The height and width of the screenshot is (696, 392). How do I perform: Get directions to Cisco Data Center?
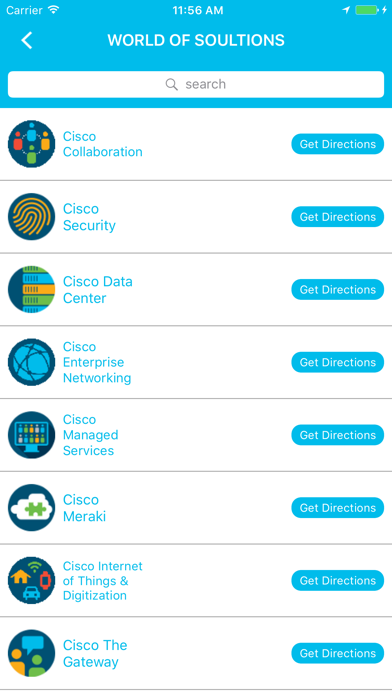coord(338,289)
